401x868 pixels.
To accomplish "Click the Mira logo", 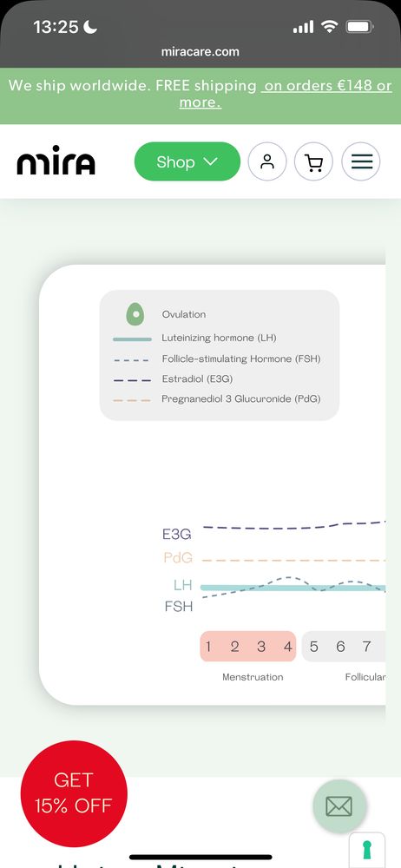I will point(56,160).
